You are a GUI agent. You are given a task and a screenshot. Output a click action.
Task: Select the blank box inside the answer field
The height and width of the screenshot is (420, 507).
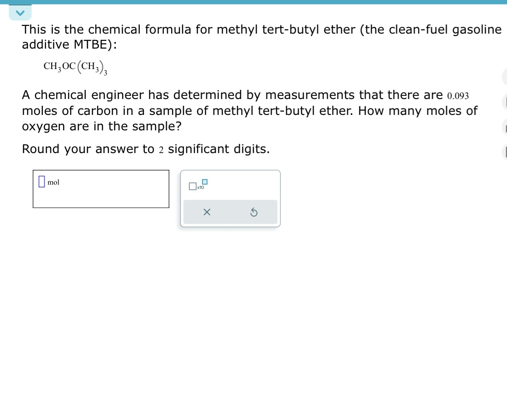(41, 182)
